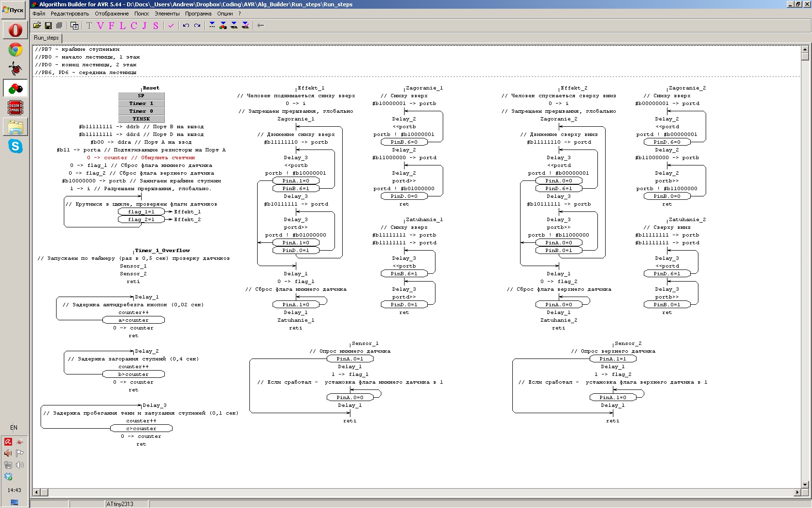Select the TIMSK block
The height and width of the screenshot is (508, 812).
(x=142, y=119)
